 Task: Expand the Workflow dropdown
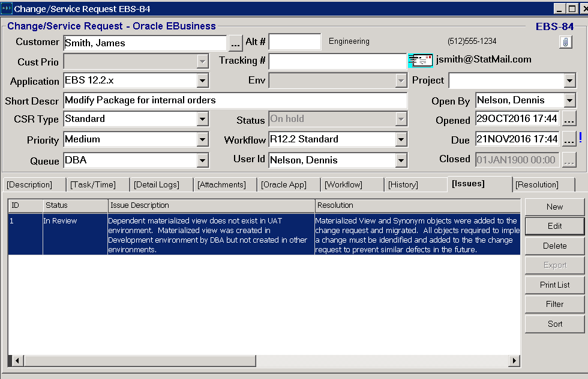pyautogui.click(x=401, y=139)
